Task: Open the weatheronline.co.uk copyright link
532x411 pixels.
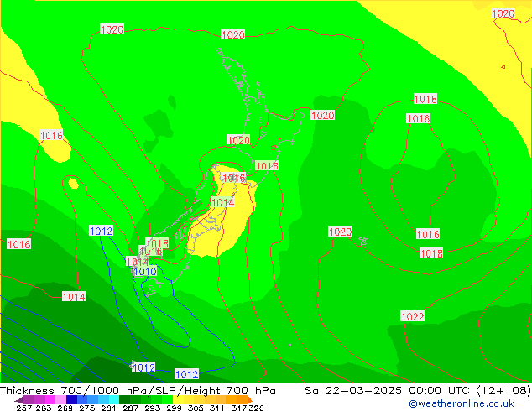Action: pos(462,403)
